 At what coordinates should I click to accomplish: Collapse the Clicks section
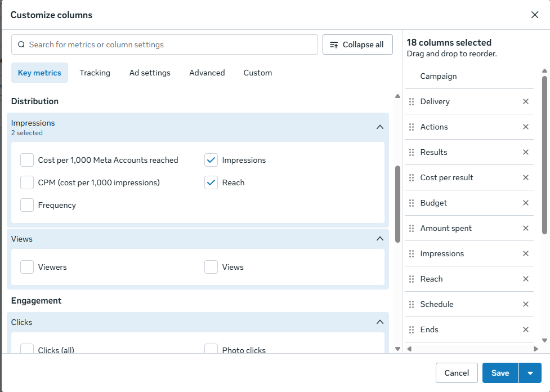[380, 322]
